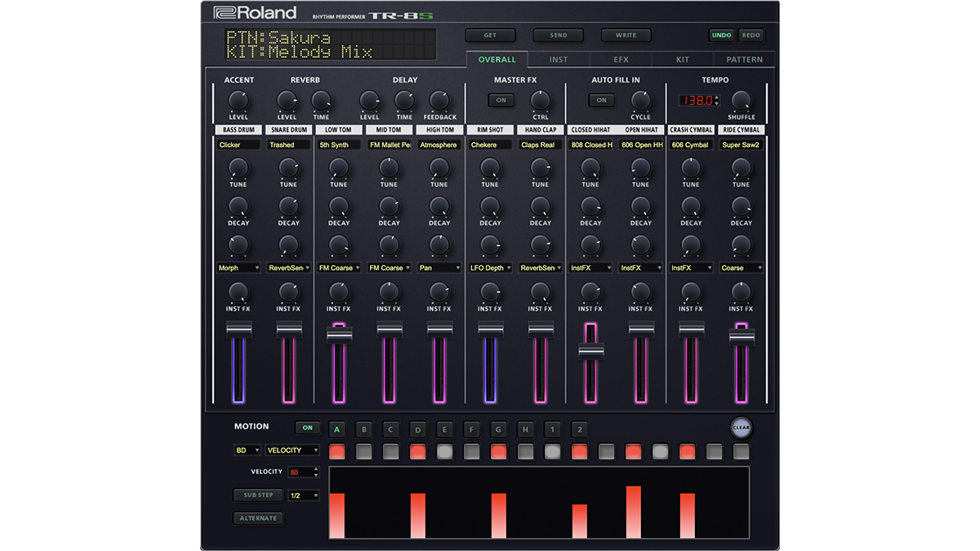The width and height of the screenshot is (980, 551).
Task: Select fill-in variation 2
Action: 579,429
